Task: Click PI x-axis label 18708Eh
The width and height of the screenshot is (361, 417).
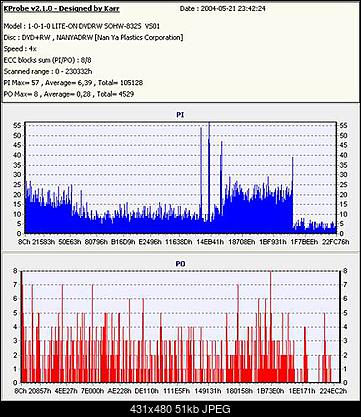Action: [x=242, y=242]
